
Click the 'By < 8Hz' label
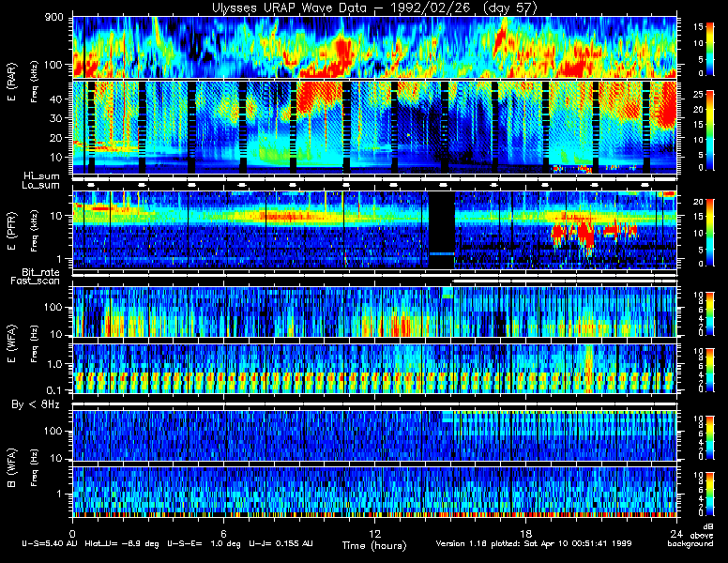point(36,404)
